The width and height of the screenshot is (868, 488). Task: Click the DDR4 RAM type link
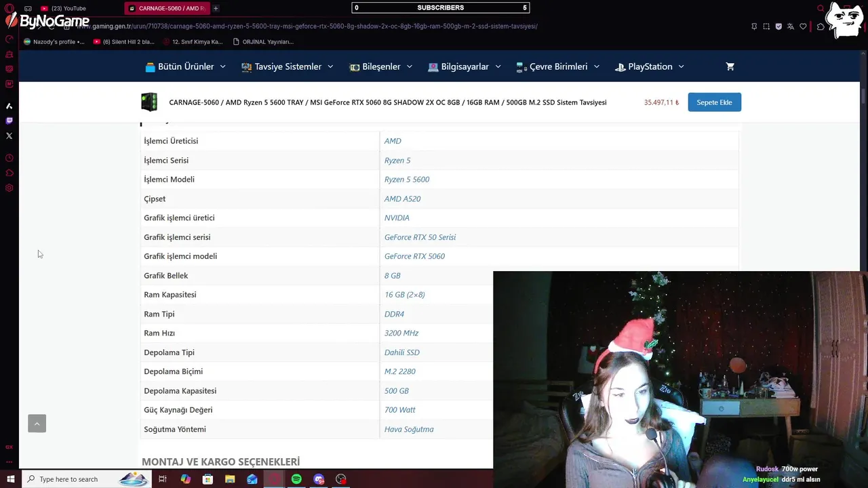tap(394, 314)
